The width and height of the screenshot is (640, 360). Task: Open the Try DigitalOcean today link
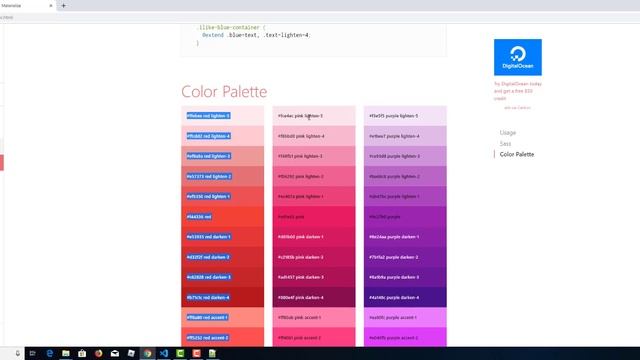point(518,91)
